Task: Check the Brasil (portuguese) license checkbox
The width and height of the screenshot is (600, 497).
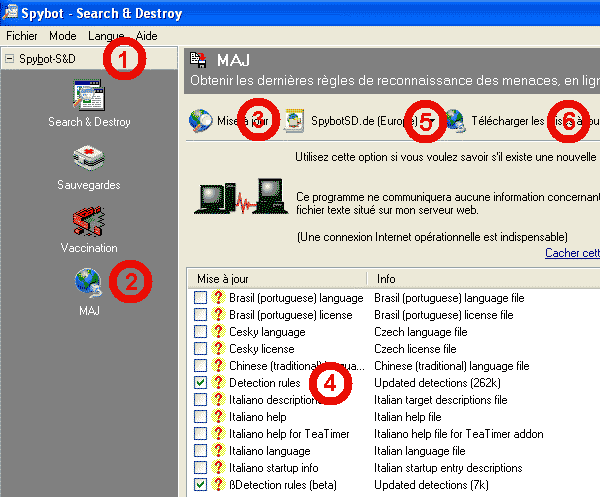Action: (x=201, y=314)
